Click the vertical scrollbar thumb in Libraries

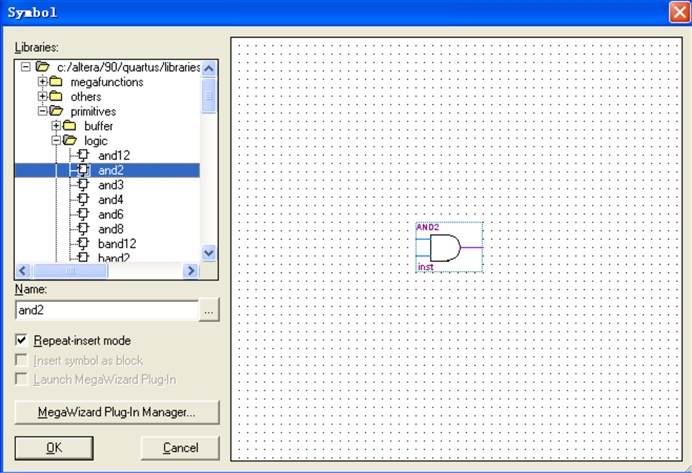(x=209, y=95)
